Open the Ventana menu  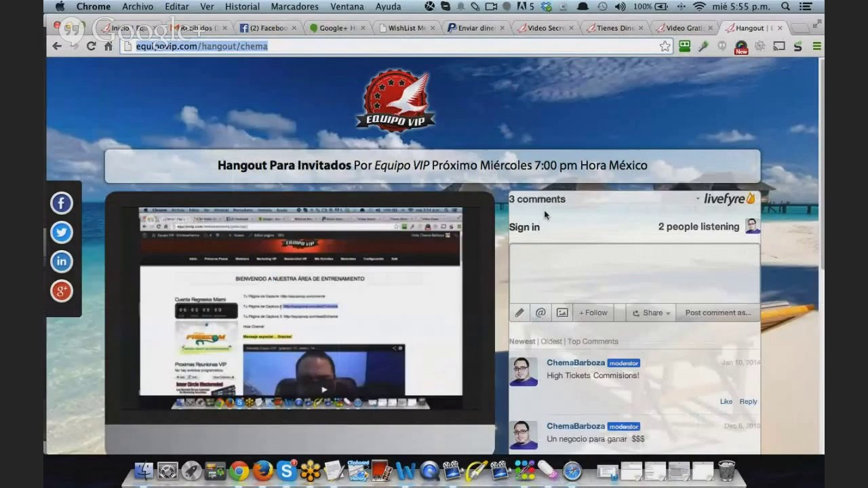click(347, 7)
